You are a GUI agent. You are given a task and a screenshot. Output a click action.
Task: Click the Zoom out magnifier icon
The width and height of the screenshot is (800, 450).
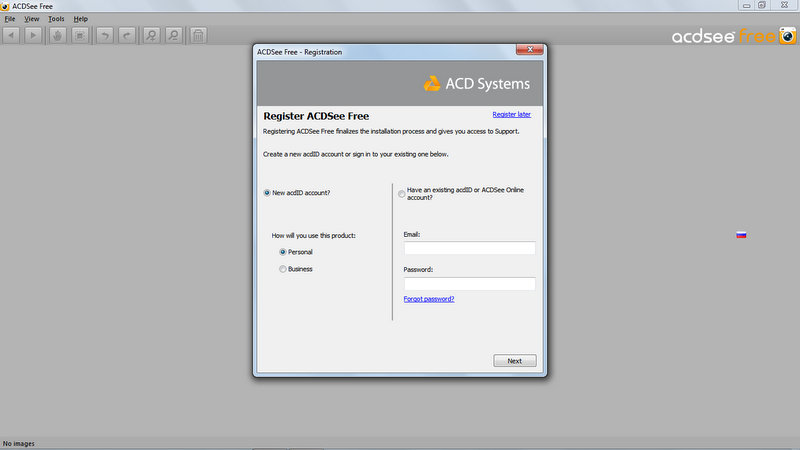[x=174, y=35]
